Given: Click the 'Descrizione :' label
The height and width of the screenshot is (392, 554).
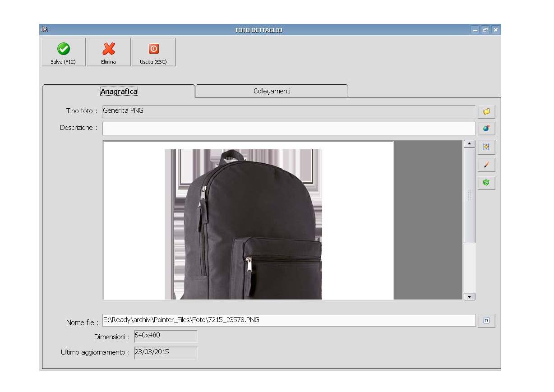Looking at the screenshot, I should (x=79, y=128).
